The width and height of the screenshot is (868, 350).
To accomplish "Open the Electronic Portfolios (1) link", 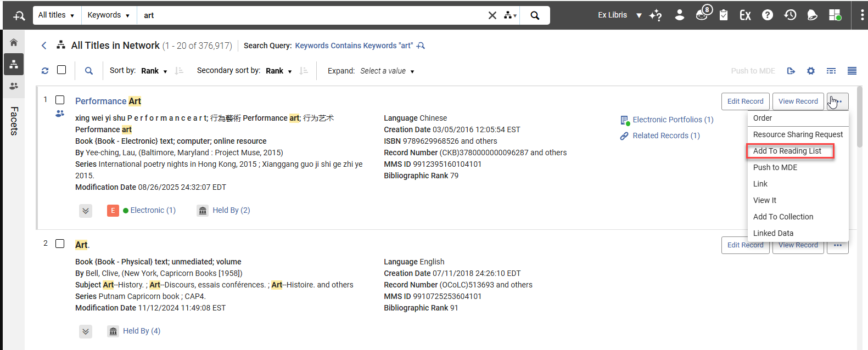I will pyautogui.click(x=673, y=120).
